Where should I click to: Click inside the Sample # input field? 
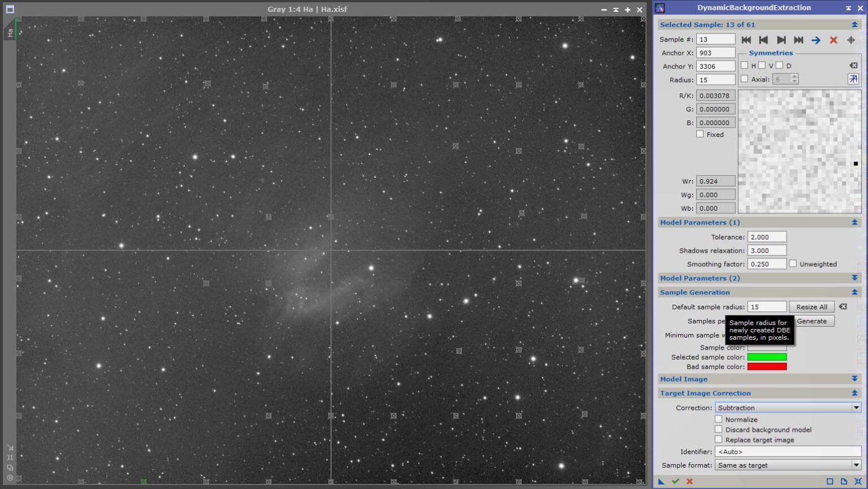(715, 38)
